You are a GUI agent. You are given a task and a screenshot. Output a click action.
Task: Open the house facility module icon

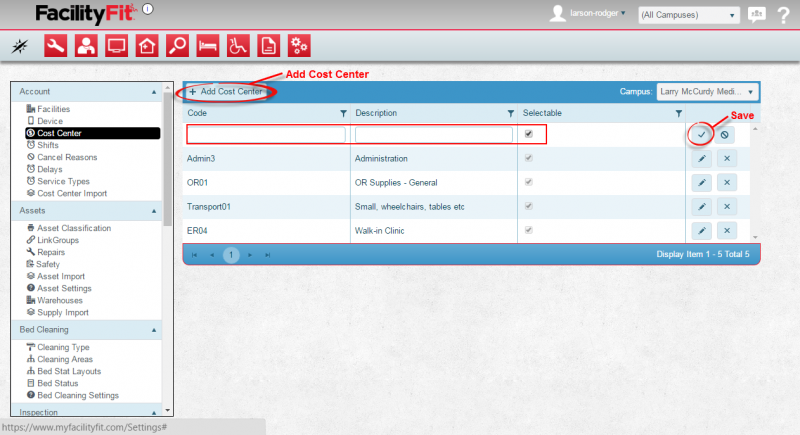click(147, 46)
